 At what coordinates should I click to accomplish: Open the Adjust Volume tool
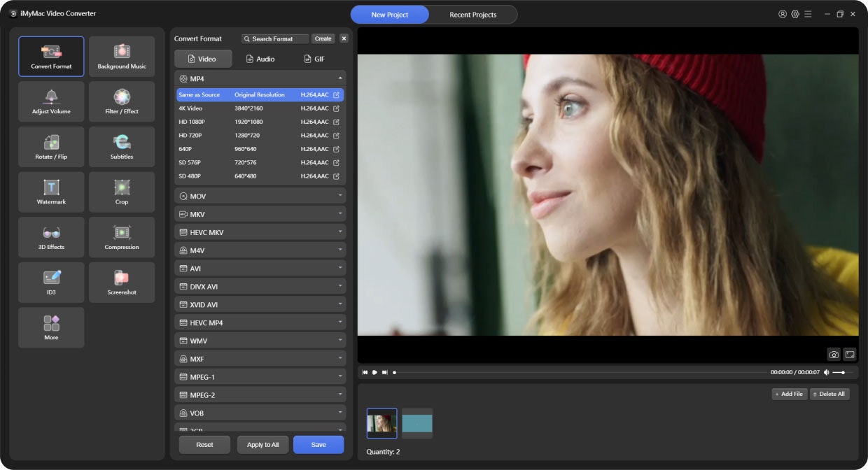pyautogui.click(x=51, y=101)
